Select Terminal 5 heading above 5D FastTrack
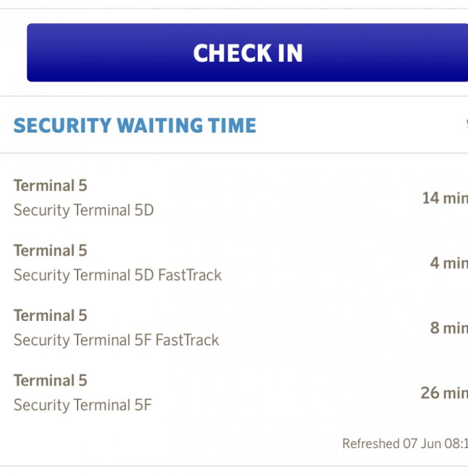This screenshot has height=476, width=468. click(x=50, y=250)
